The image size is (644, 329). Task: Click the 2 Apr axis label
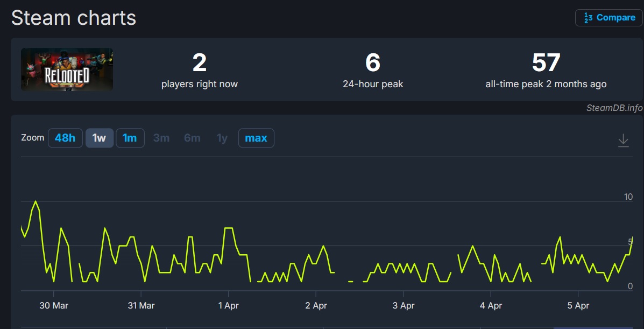point(316,306)
